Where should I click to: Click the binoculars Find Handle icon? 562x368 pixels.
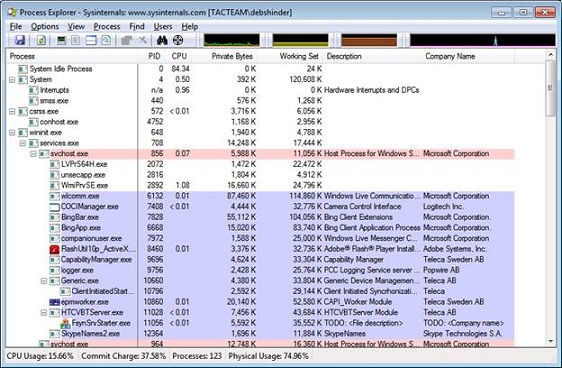point(162,40)
